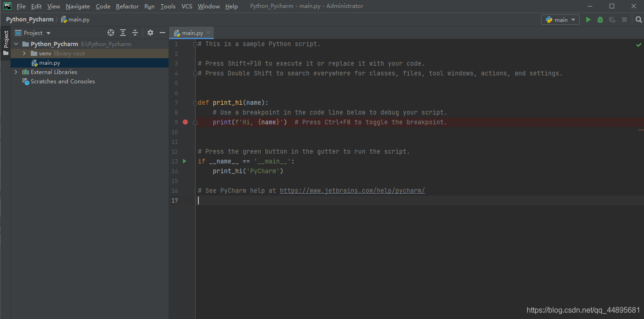The width and height of the screenshot is (644, 319).
Task: Click comment about pressing Shift+F10 on line 3
Action: click(x=312, y=63)
